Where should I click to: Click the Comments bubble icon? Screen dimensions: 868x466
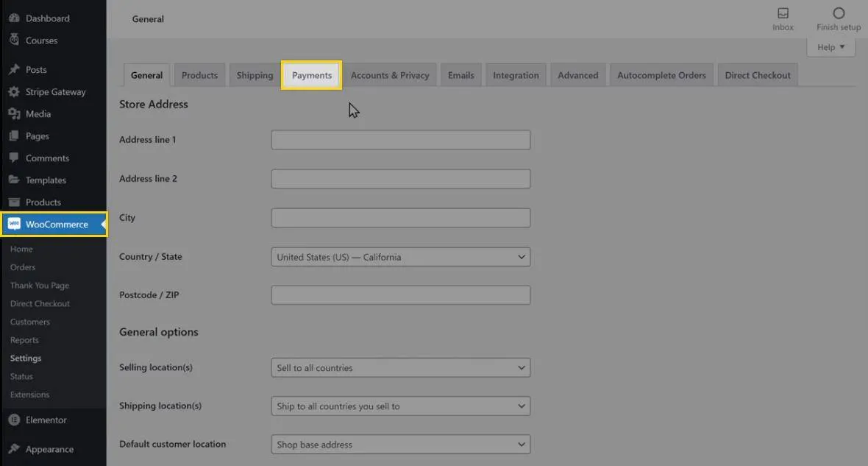click(13, 158)
